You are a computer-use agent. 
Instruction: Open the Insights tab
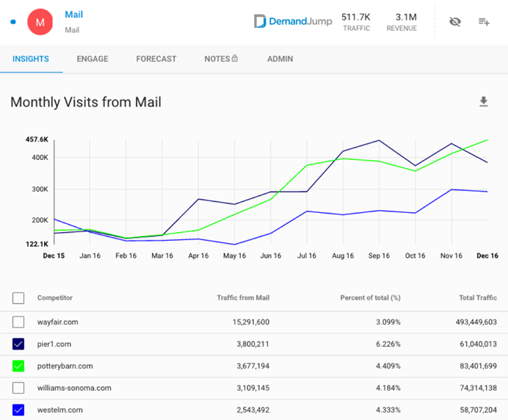coord(31,59)
